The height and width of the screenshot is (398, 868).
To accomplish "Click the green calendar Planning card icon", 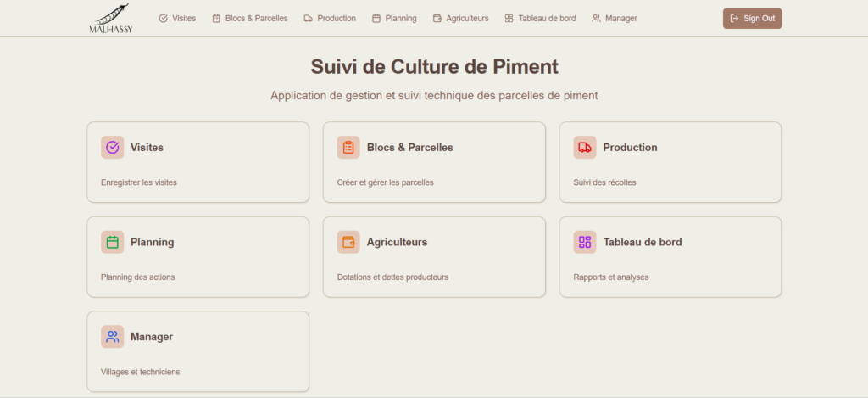I will coord(113,242).
